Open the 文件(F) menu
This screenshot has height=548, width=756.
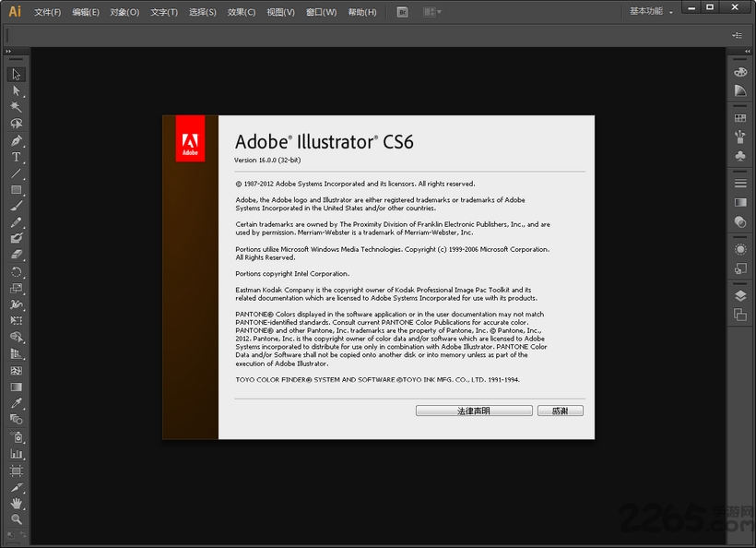47,12
